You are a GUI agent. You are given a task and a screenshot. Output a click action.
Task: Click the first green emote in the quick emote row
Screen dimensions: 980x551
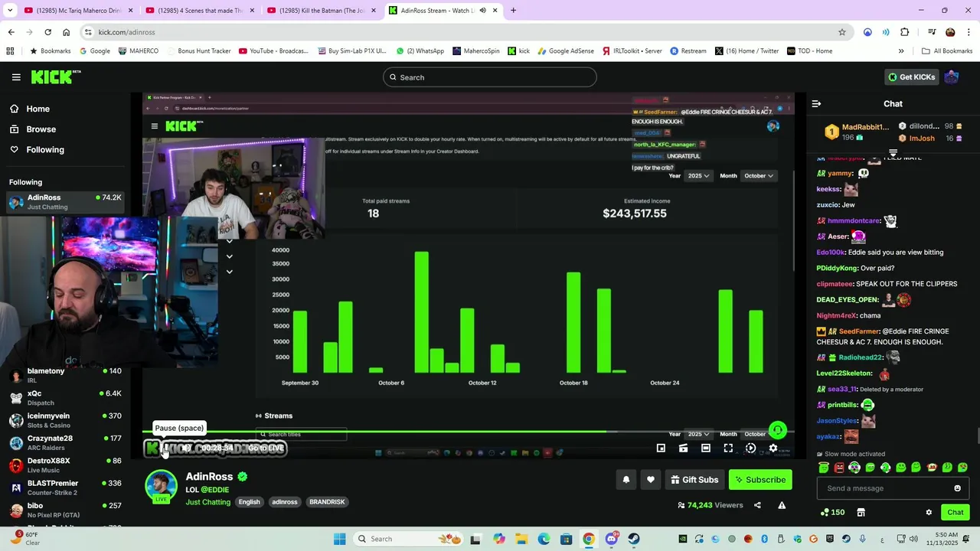coord(824,468)
